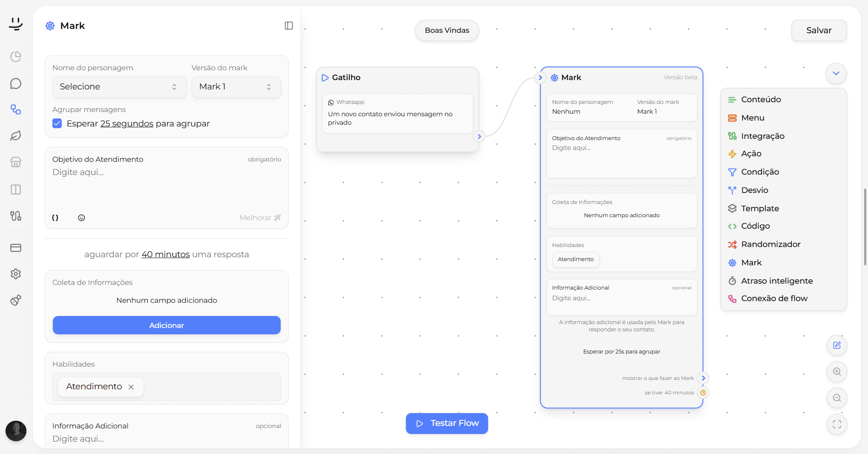Select the Gatilho node title
This screenshot has width=868, height=454.
pyautogui.click(x=346, y=78)
